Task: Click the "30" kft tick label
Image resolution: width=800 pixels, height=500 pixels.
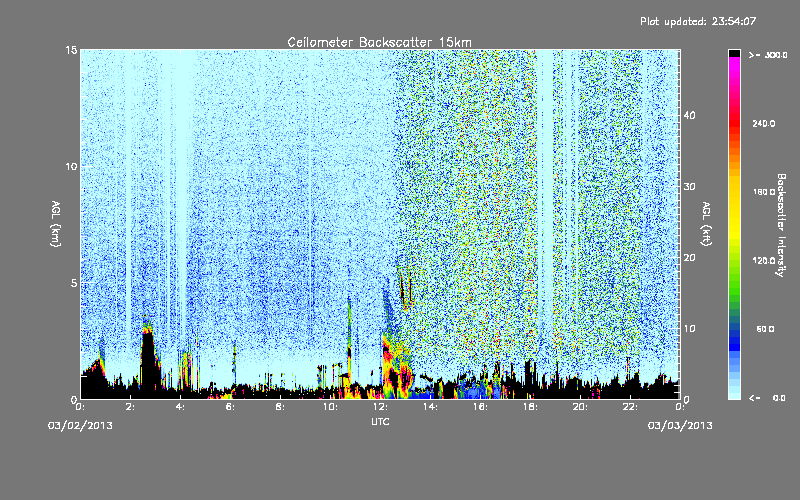Action: pos(689,187)
